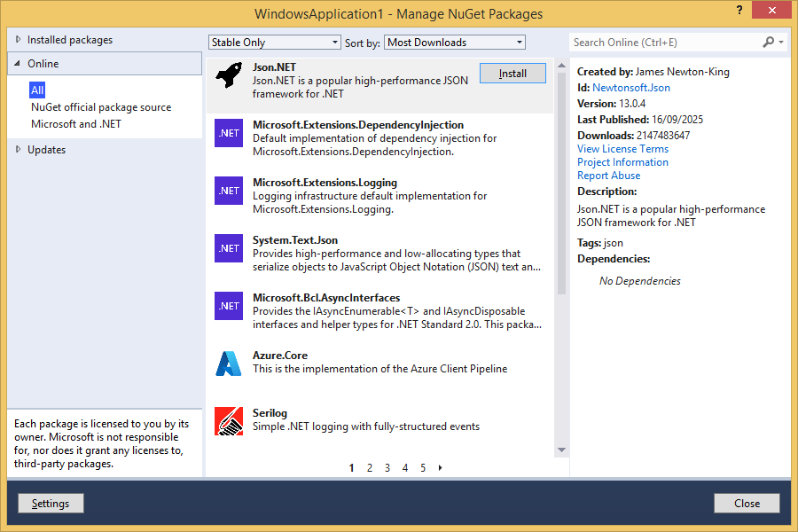Open the help question mark button

(x=739, y=10)
